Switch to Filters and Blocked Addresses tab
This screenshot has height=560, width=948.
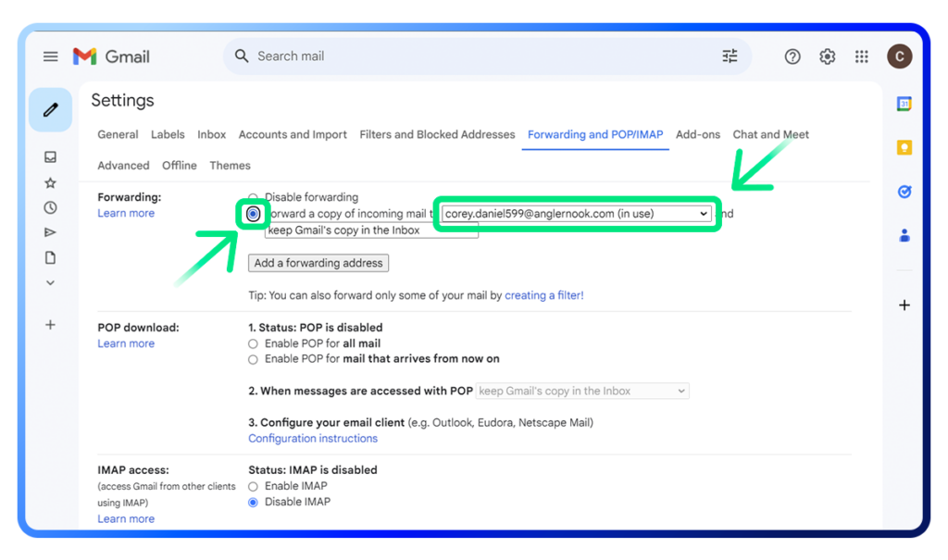(437, 134)
